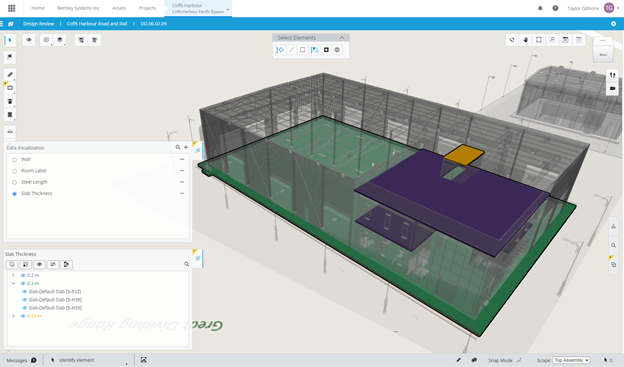Click the Rotate view tool
This screenshot has width=624, height=367.
pos(512,40)
